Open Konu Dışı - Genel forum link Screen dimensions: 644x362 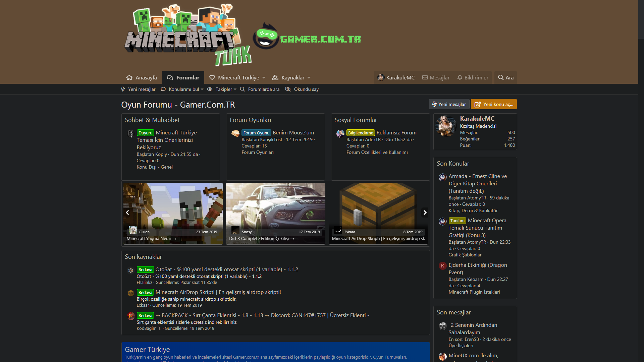click(x=155, y=167)
